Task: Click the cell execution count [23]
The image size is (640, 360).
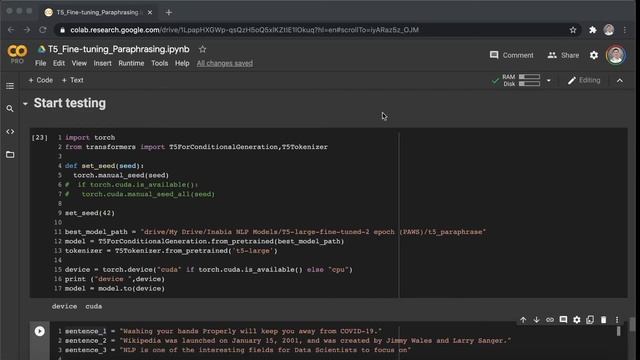Action: 40,138
